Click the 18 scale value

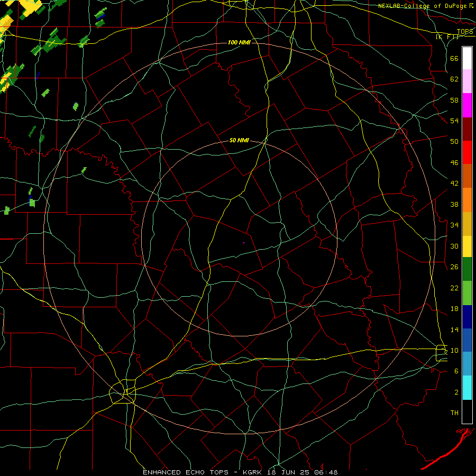[x=454, y=309]
